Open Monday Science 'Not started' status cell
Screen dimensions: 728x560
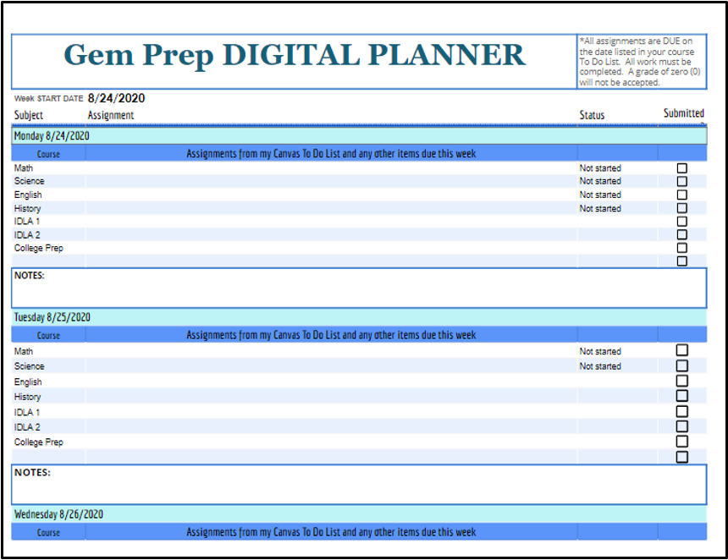[x=617, y=181]
